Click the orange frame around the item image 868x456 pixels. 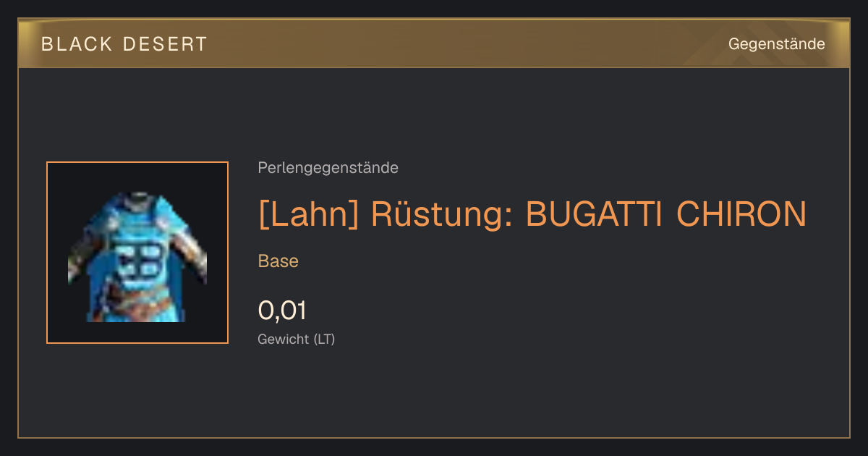click(x=137, y=253)
